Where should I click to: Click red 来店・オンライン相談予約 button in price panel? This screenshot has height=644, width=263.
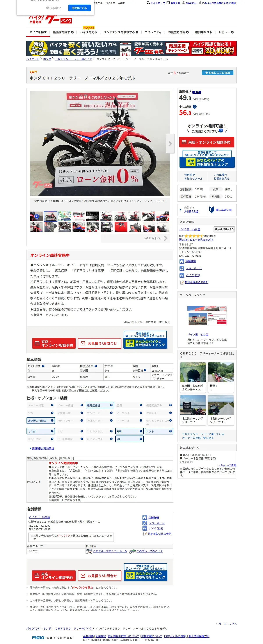coord(206,142)
